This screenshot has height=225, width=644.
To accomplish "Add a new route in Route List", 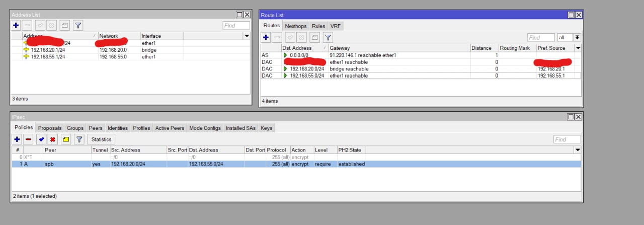I will [266, 37].
